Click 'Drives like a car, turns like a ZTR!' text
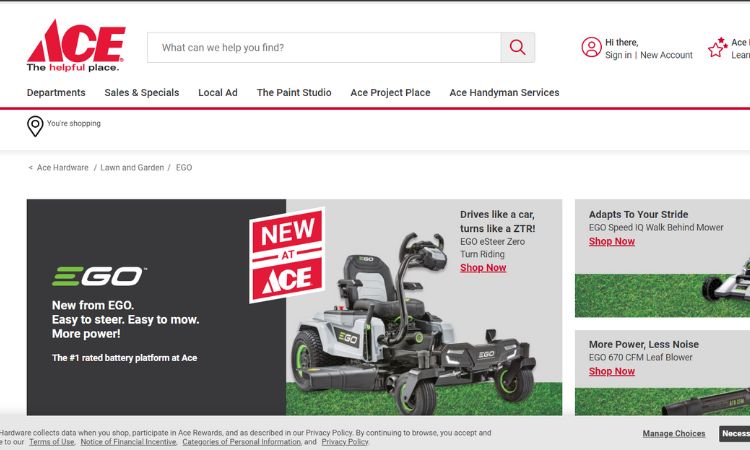 (x=498, y=221)
